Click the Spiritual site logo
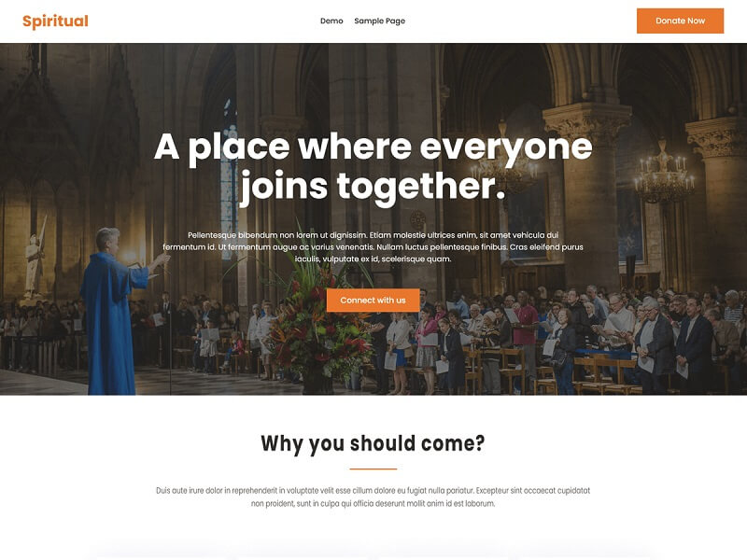This screenshot has width=747, height=560. (55, 21)
